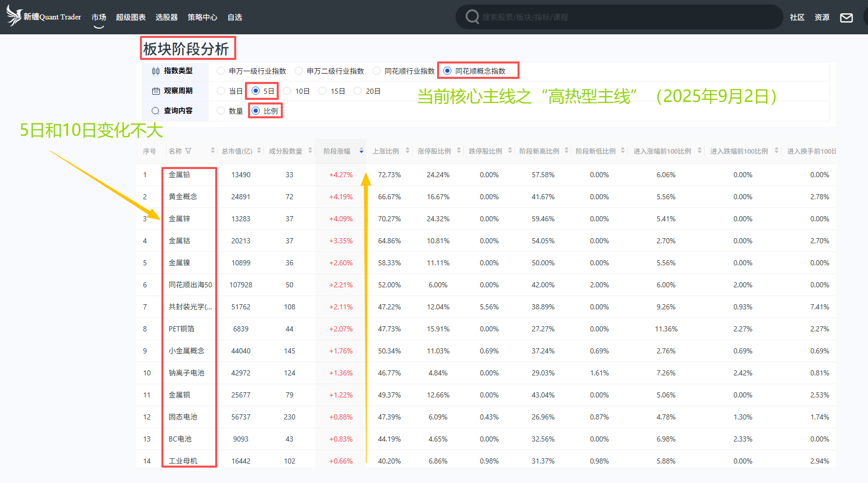This screenshot has width=868, height=483.
Task: Click sort arrows on 上涨比例 column
Action: 408,151
